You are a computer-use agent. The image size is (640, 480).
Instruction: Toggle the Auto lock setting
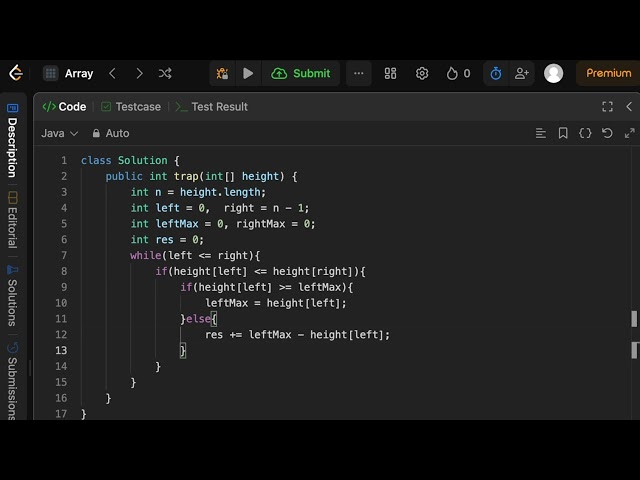(x=111, y=133)
